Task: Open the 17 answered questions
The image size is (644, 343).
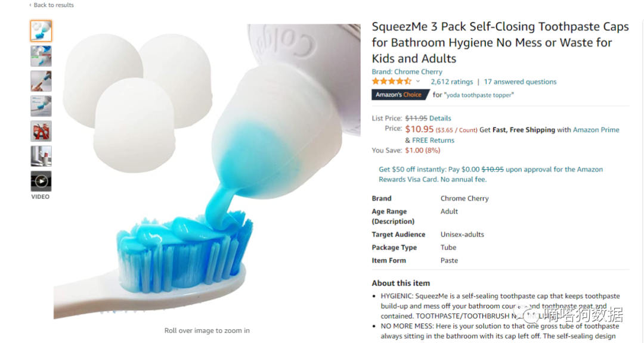Action: click(x=520, y=82)
